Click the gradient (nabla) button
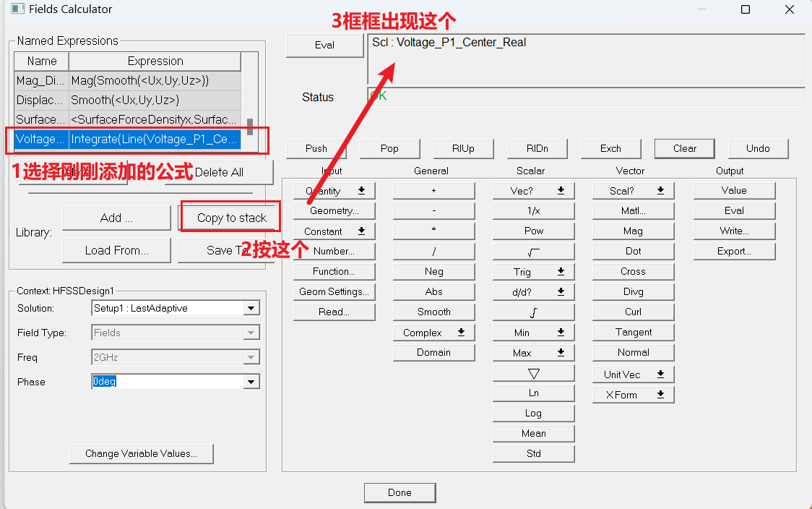 [x=533, y=373]
